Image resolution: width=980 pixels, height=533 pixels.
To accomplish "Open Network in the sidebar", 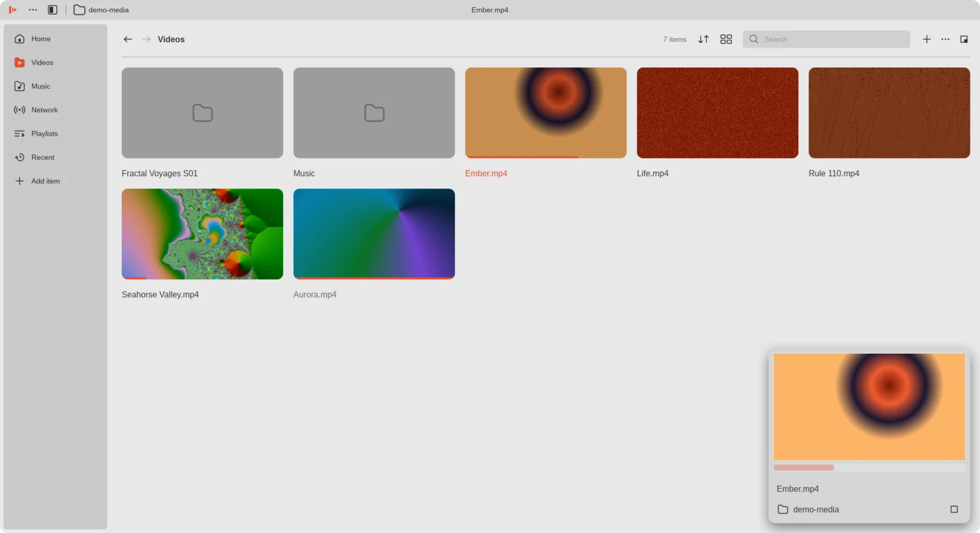I will [55, 110].
